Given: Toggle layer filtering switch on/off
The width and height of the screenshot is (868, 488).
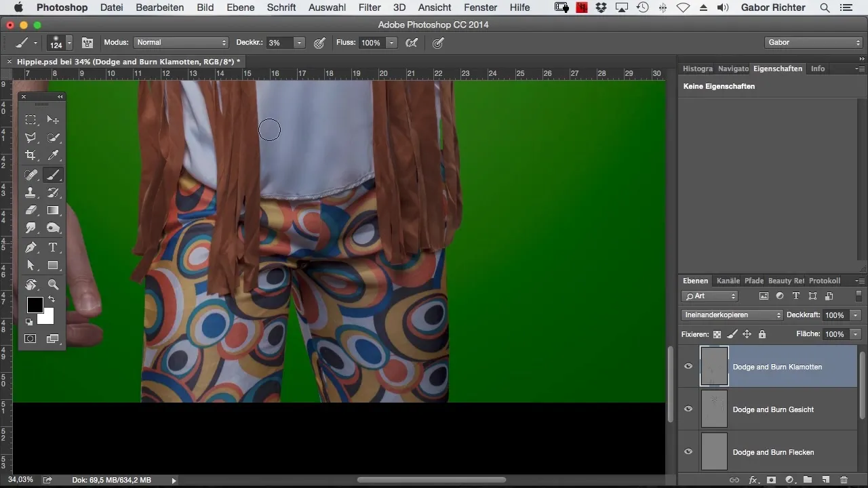Looking at the screenshot, I should (859, 296).
